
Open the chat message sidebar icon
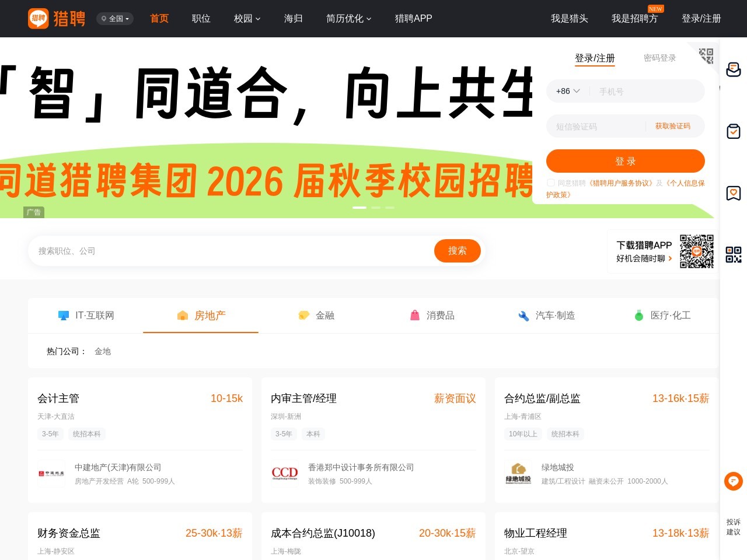coord(733,69)
